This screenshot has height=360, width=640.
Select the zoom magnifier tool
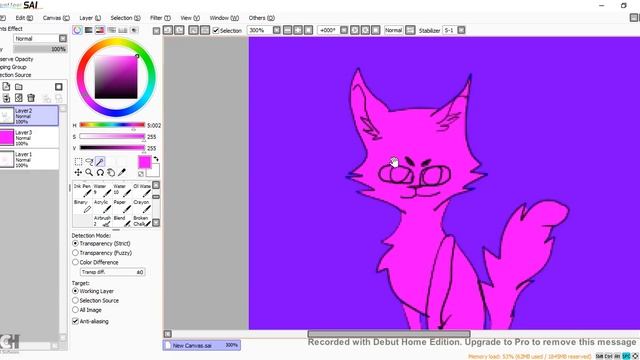pyautogui.click(x=89, y=173)
